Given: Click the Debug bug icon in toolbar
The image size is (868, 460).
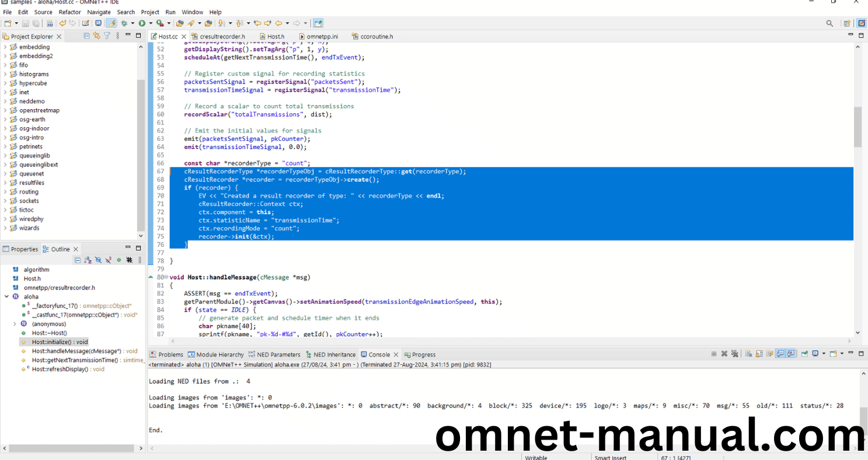Looking at the screenshot, I should (124, 23).
